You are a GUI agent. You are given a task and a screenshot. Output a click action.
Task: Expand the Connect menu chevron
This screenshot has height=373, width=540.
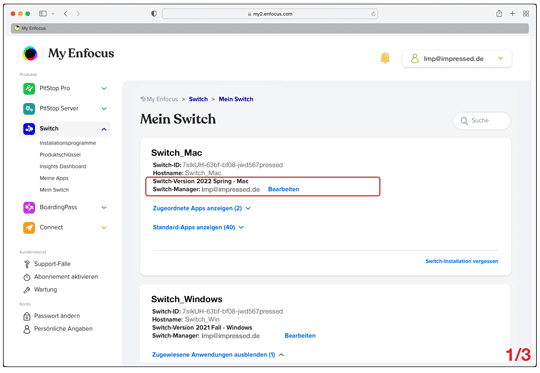[104, 228]
